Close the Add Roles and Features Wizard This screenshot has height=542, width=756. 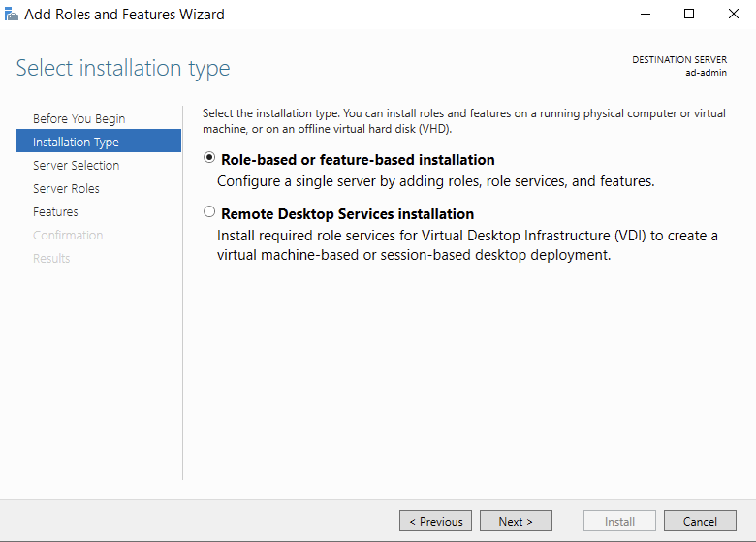click(734, 14)
